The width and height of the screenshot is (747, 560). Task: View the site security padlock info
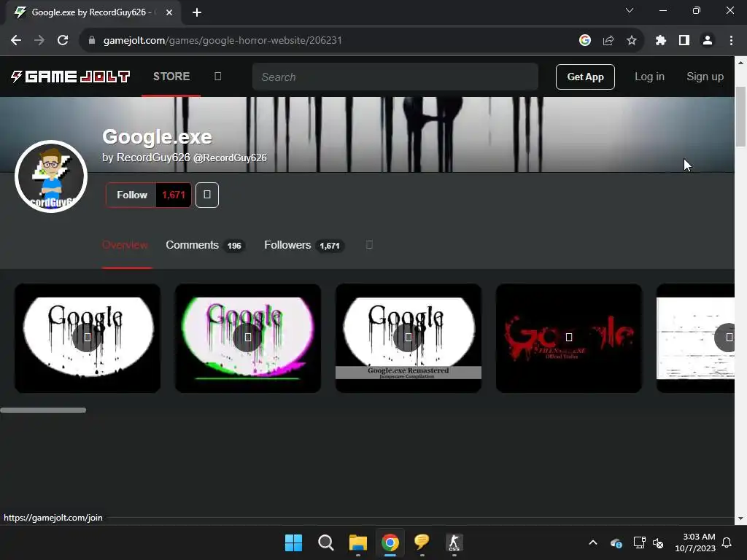click(x=92, y=40)
